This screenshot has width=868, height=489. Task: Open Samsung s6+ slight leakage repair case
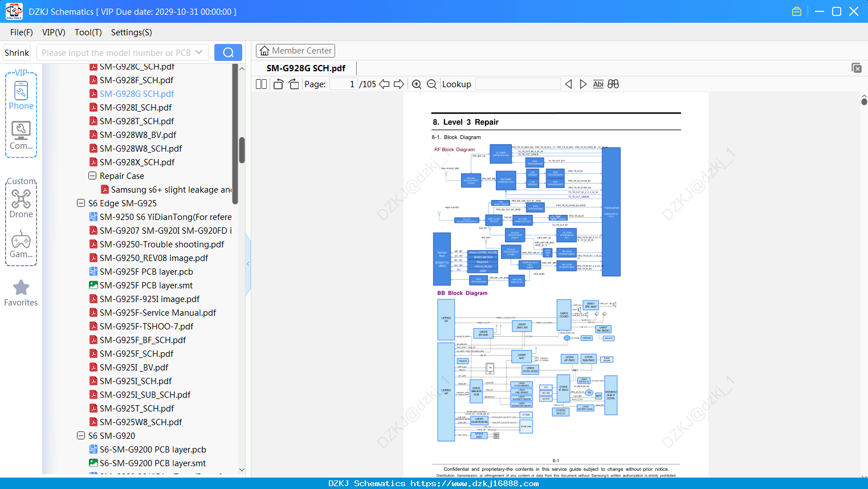click(172, 190)
